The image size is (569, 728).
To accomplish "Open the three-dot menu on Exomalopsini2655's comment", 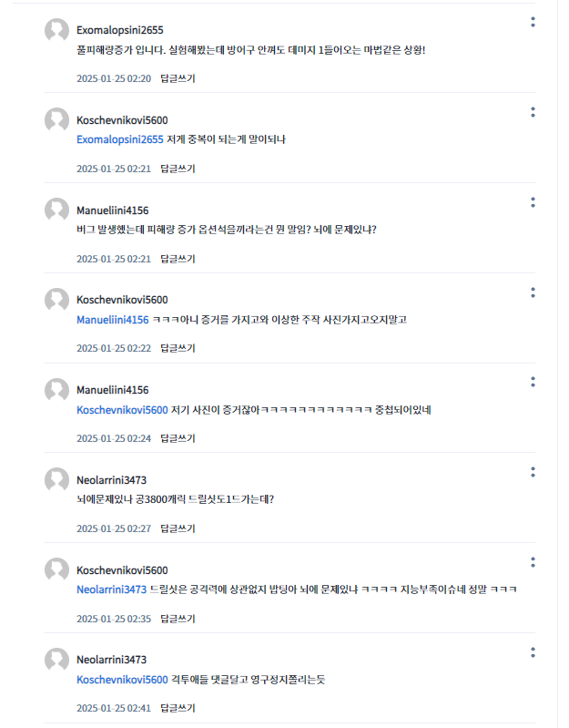I will (533, 22).
